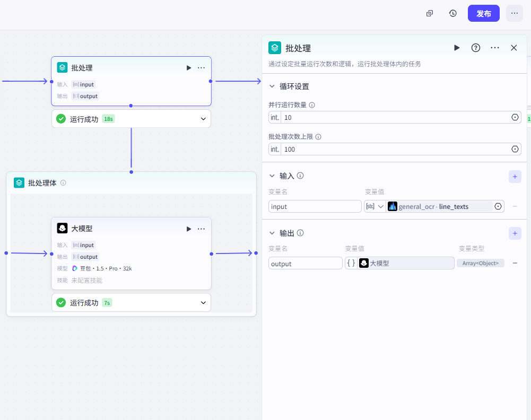Expand the 7s 运行成功 result dropdown
Image resolution: width=531 pixels, height=420 pixels.
[203, 303]
